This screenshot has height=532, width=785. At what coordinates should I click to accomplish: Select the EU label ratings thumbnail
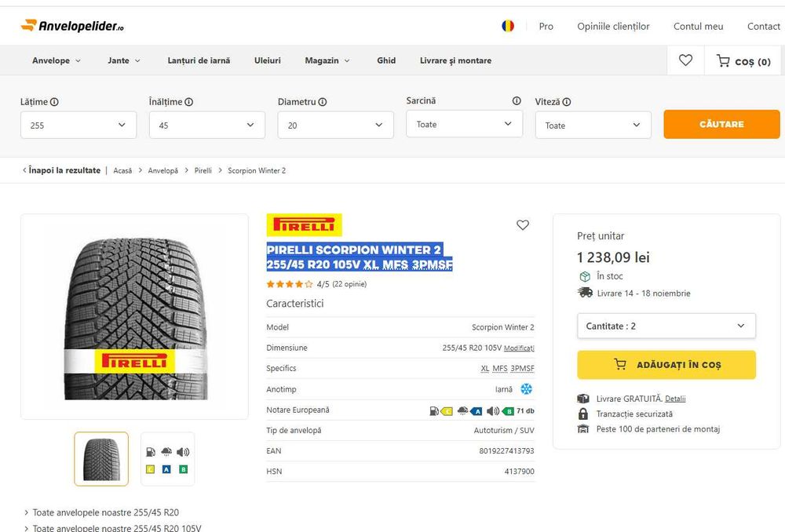167,459
